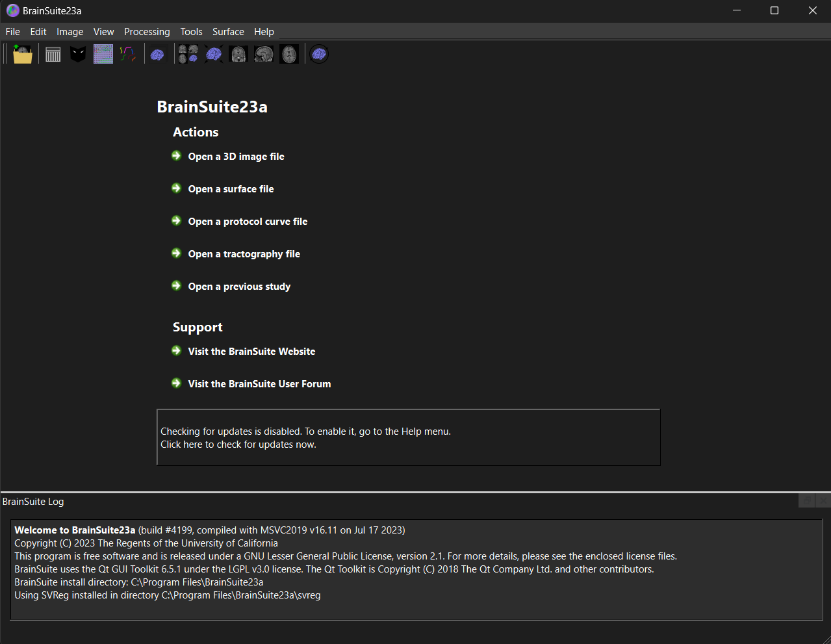Click the purple vector field toolbar icon
The width and height of the screenshot is (831, 644).
click(103, 54)
